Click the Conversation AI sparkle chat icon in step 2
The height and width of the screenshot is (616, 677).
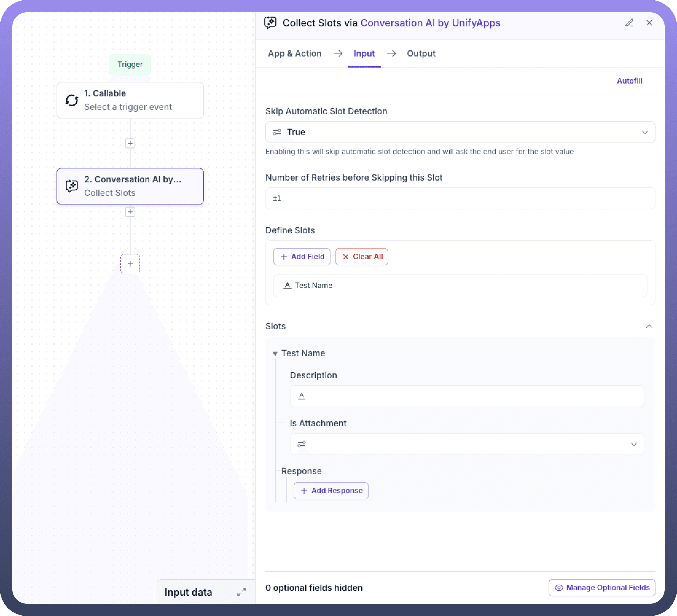(72, 186)
